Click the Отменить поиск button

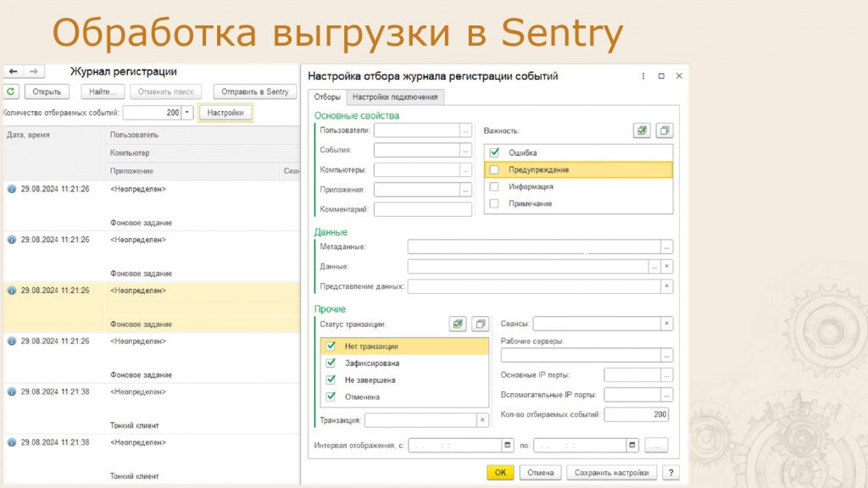point(166,91)
